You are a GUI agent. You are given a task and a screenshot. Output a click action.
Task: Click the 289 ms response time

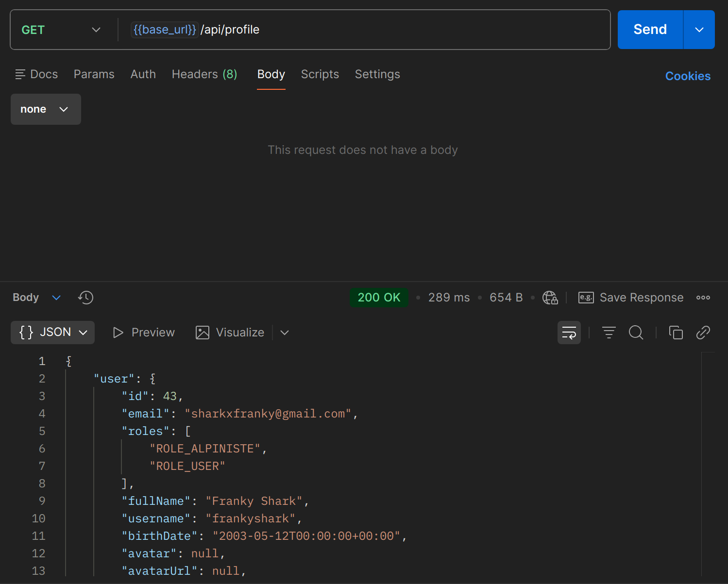[x=449, y=298]
